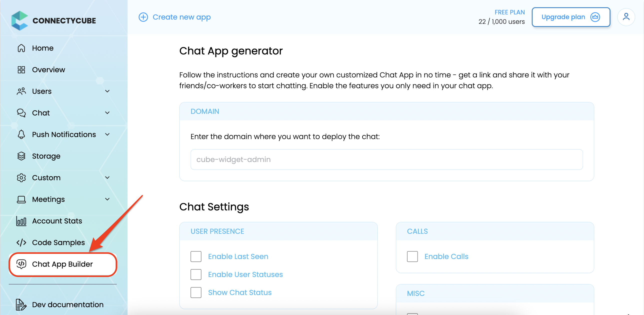Enable the Last Seen checkbox

tap(196, 256)
